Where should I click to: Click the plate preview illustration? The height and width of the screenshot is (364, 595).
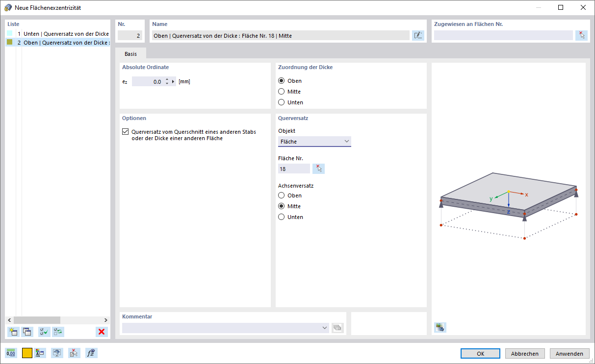point(509,206)
